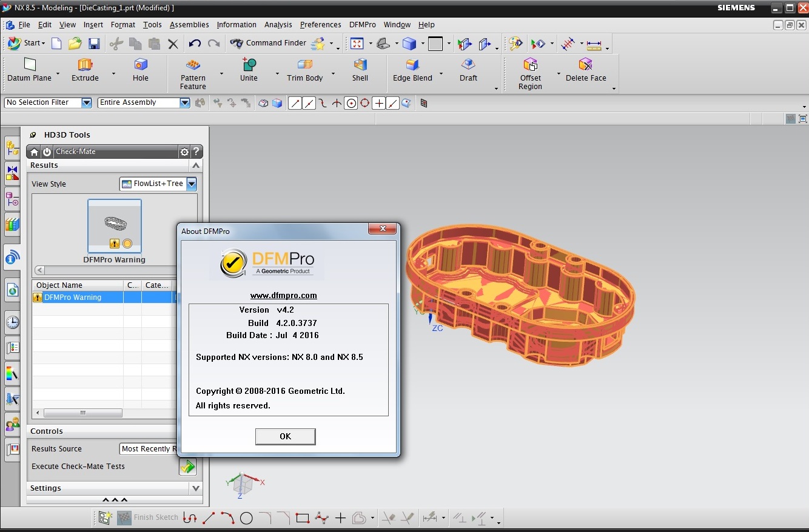Click OK in the About DFMPro dialog
809x532 pixels.
tap(285, 436)
